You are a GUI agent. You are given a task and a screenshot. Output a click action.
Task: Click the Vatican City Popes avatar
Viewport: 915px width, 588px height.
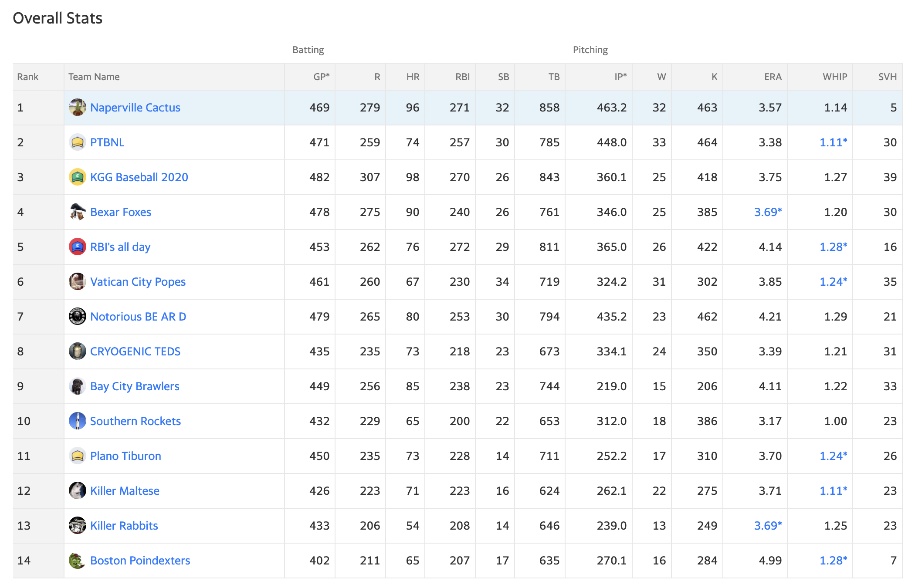(78, 281)
